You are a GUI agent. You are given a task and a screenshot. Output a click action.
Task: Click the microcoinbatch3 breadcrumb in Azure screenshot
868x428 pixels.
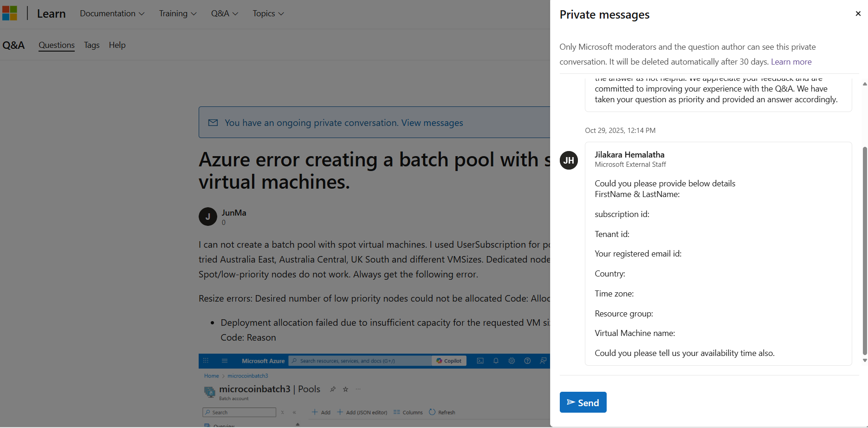[x=248, y=376]
